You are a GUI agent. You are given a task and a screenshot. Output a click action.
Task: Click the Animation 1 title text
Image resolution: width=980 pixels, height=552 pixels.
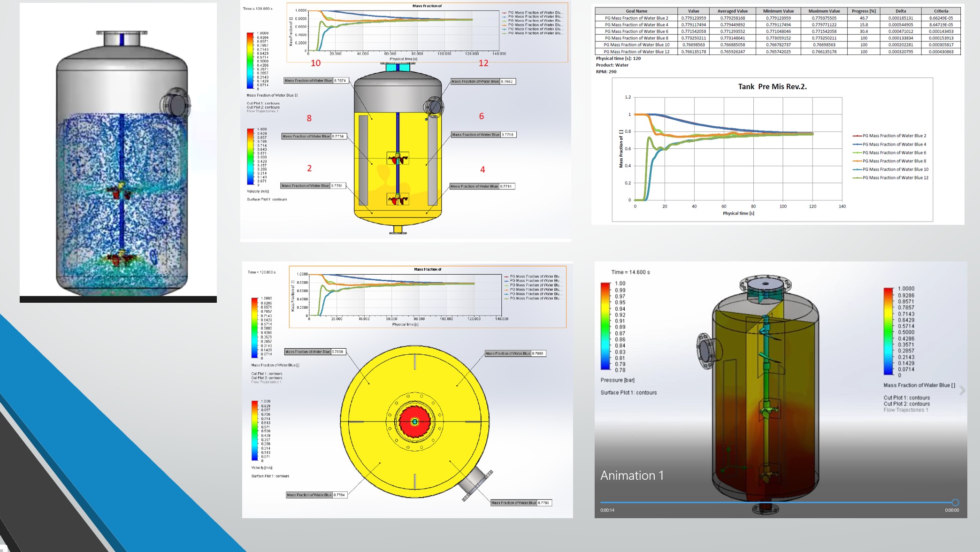[x=632, y=475]
